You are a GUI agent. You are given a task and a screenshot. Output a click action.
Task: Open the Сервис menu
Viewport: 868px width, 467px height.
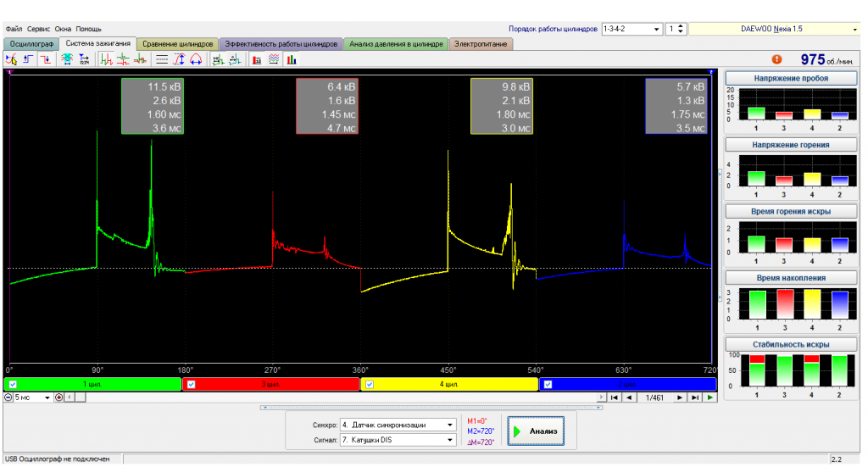[x=38, y=29]
